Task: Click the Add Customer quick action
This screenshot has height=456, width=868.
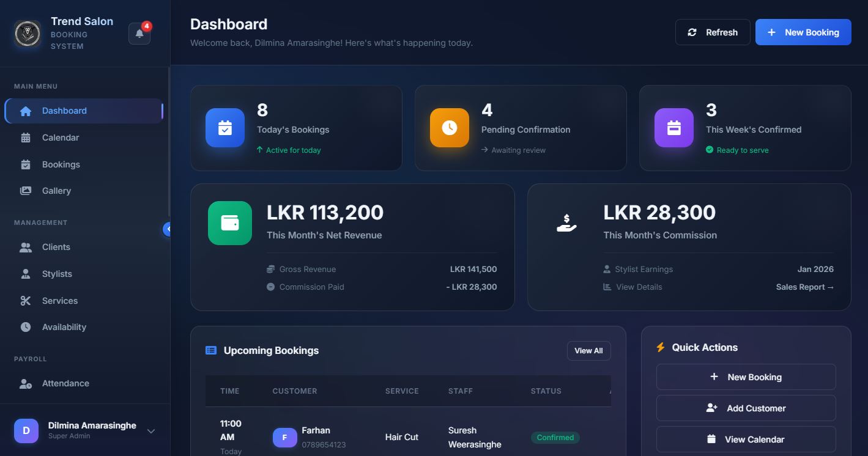Action: click(x=745, y=408)
